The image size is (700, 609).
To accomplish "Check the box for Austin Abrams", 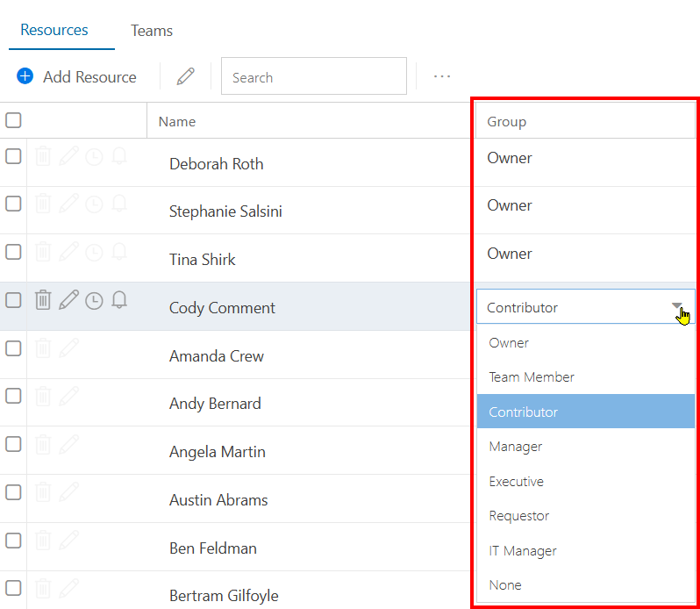I will click(x=13, y=492).
